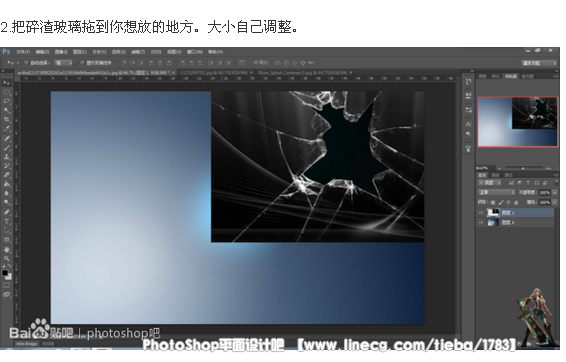Open the layer blend mode dropdown

click(x=496, y=192)
